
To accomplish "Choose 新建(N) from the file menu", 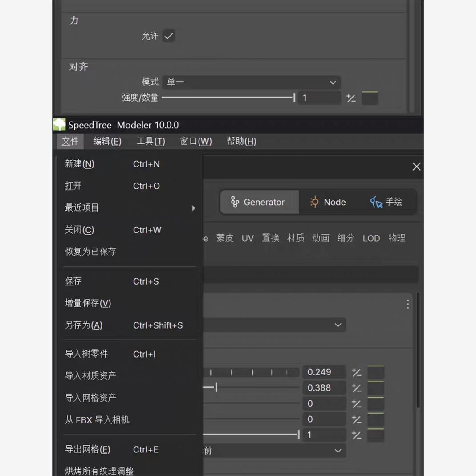I will point(130,164).
